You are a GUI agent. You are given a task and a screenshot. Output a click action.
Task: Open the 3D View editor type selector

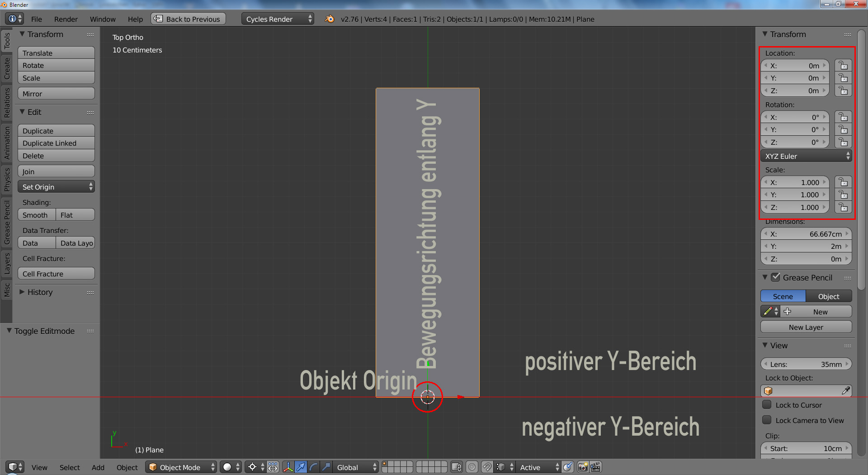15,467
